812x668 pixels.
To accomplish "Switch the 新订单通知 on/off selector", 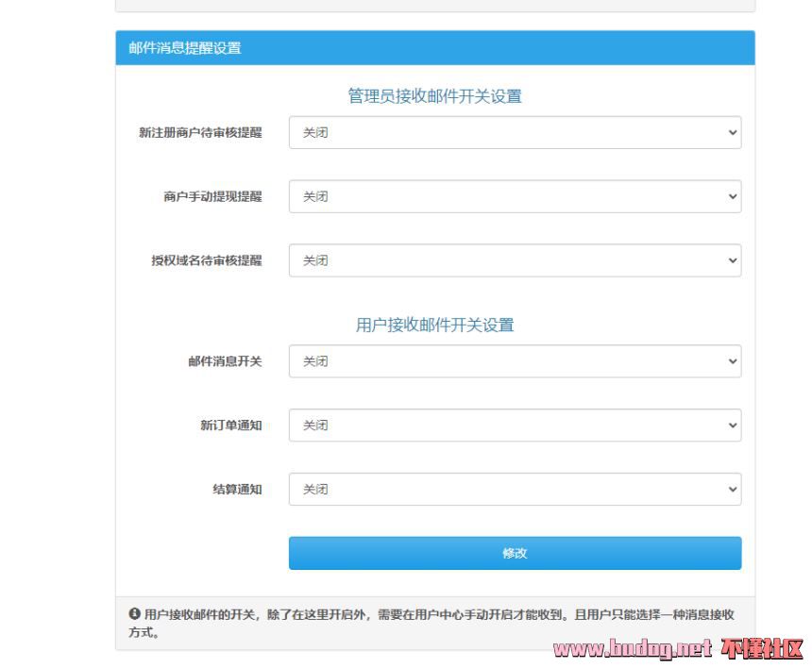I will point(515,426).
